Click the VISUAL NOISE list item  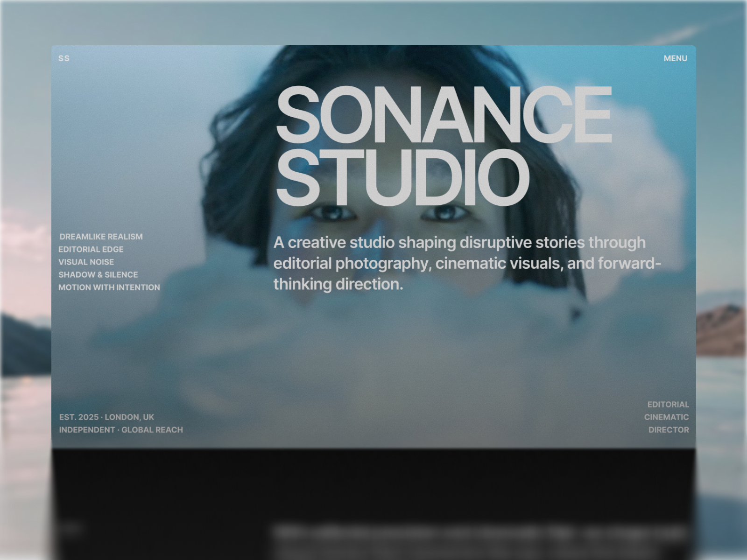point(86,262)
